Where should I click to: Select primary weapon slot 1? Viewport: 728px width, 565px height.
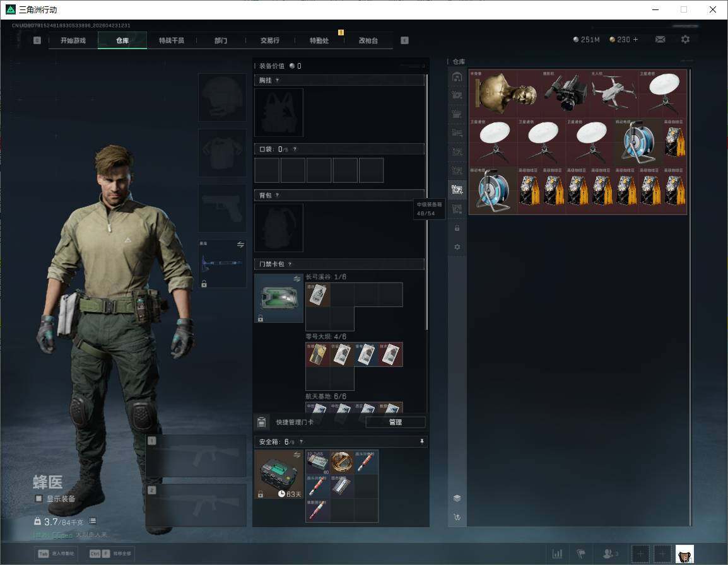click(196, 456)
